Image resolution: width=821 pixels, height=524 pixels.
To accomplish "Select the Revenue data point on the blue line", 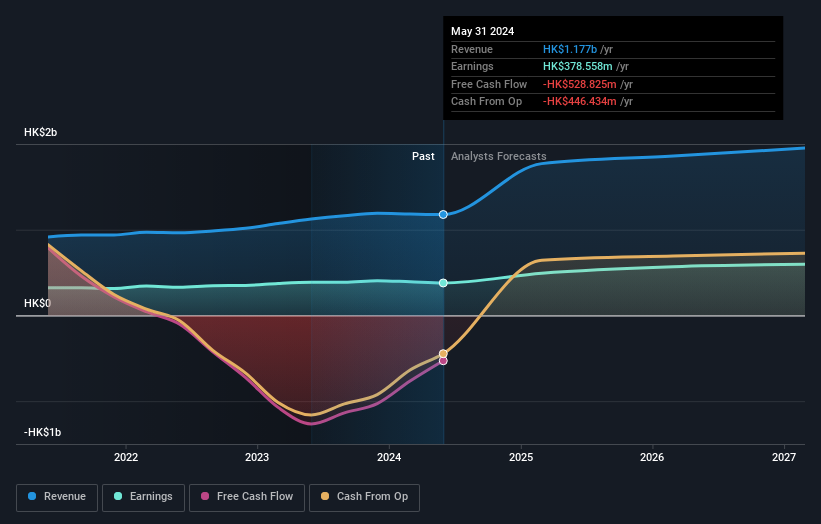I will (443, 215).
